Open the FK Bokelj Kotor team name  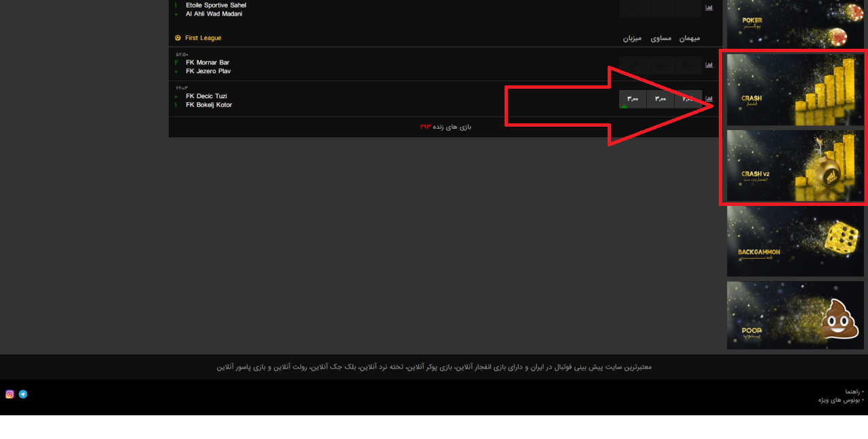click(209, 105)
